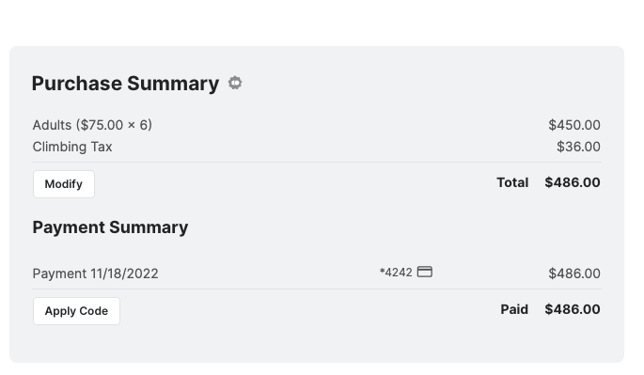Click the $486.00 amount on the payment row
The width and height of the screenshot is (644, 375).
(x=574, y=273)
